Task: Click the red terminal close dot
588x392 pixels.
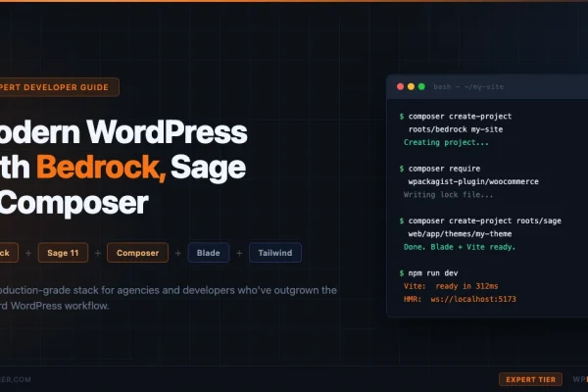Action: pyautogui.click(x=400, y=86)
